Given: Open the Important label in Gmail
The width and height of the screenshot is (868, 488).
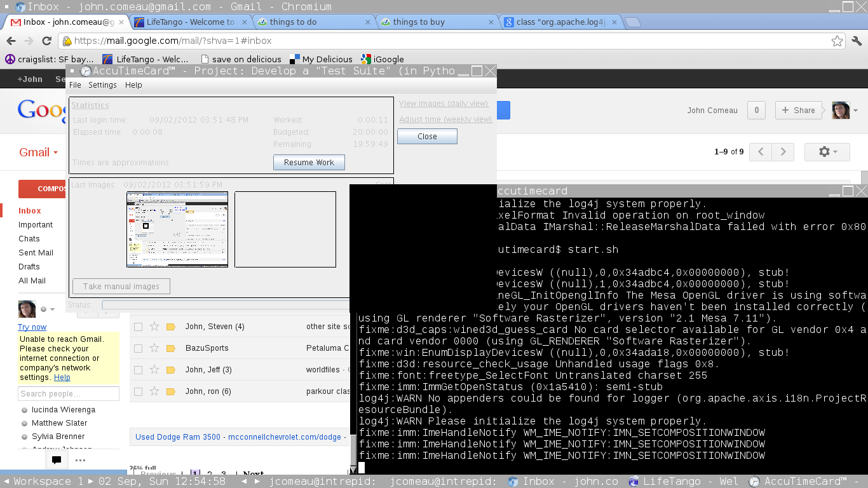Looking at the screenshot, I should coord(36,225).
